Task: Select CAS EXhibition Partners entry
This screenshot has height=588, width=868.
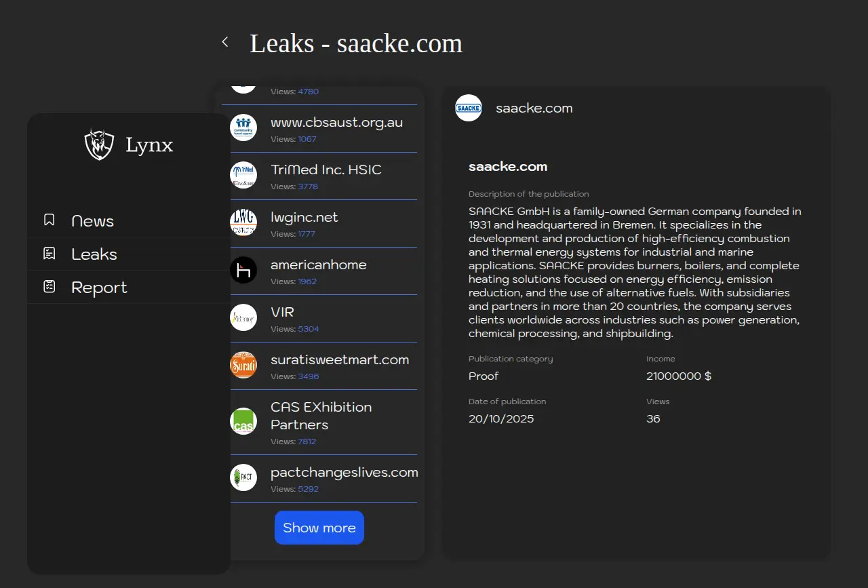Action: coord(321,416)
